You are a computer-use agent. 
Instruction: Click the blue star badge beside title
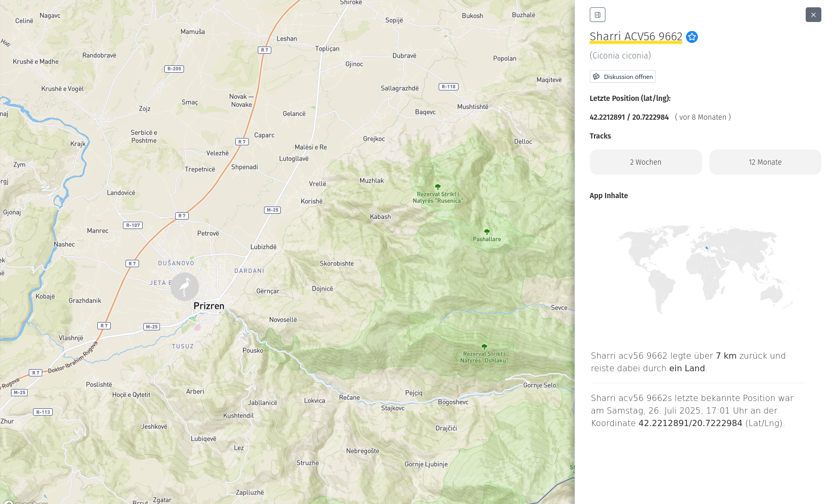click(692, 37)
